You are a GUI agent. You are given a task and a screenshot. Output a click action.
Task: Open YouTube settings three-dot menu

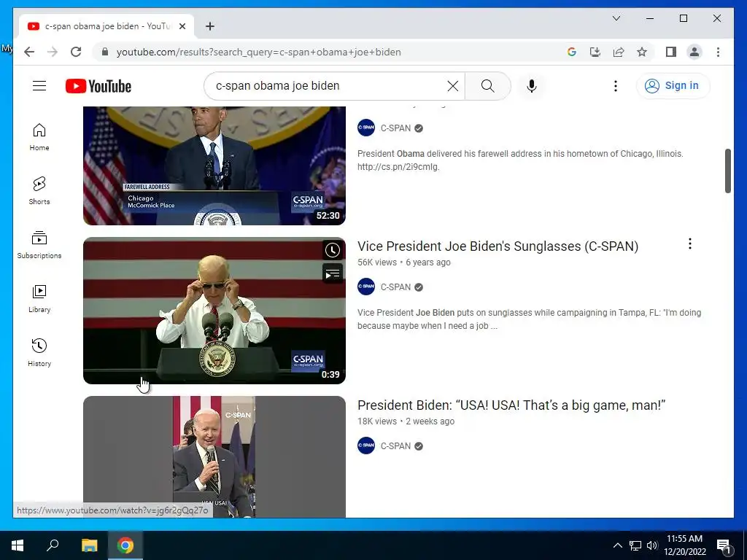click(616, 86)
